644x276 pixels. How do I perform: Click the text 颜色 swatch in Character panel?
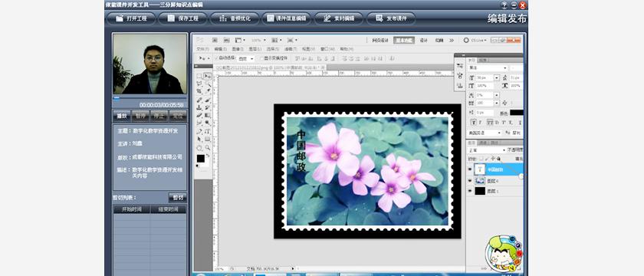point(517,112)
